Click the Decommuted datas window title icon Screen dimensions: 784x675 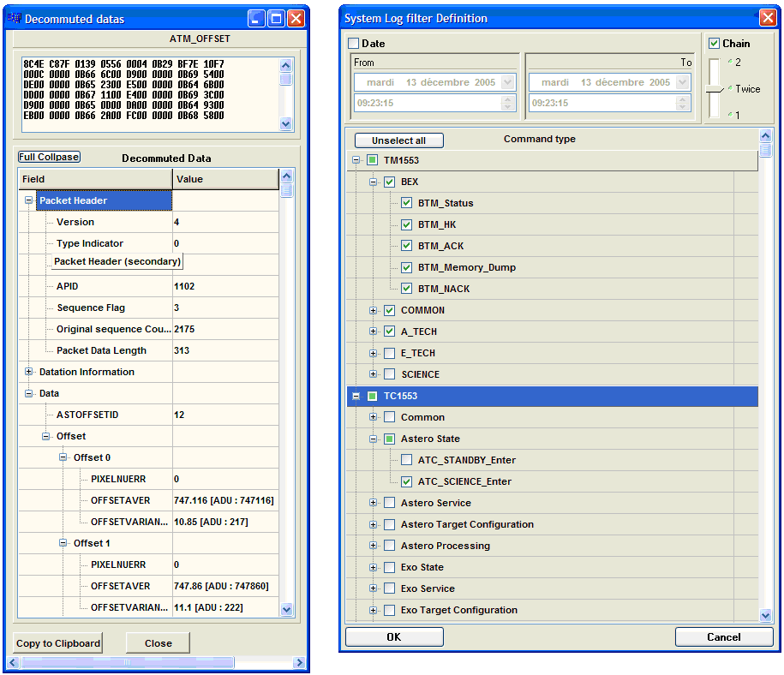[15, 18]
